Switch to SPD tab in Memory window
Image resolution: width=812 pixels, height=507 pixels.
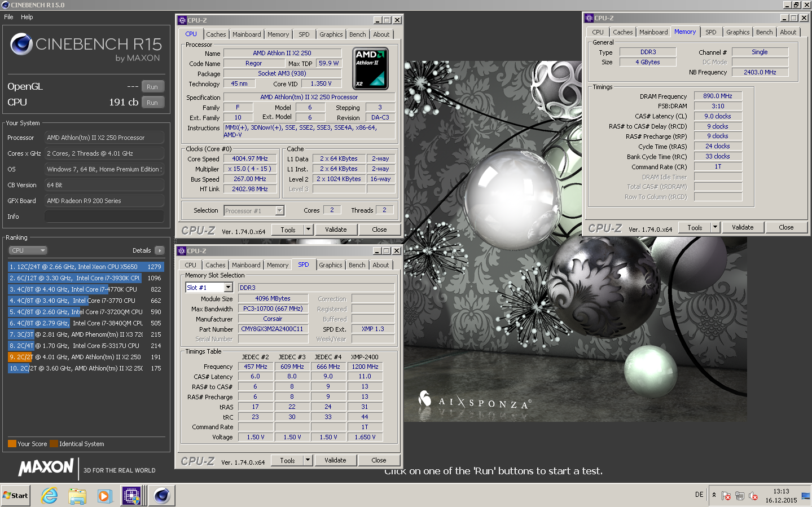pyautogui.click(x=711, y=32)
